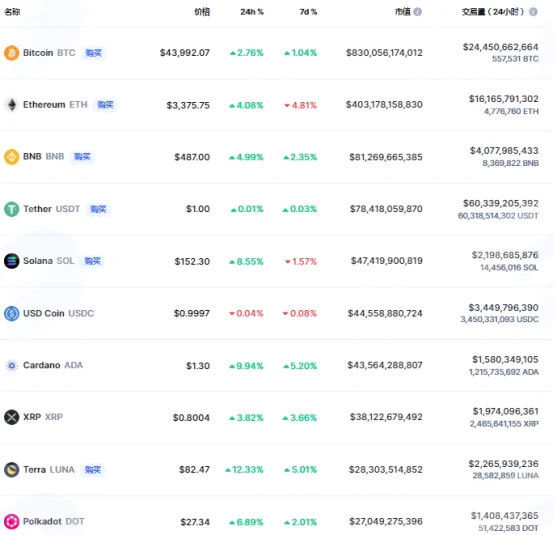Click the XRP black logo icon
The width and height of the screenshot is (554, 535).
click(x=12, y=417)
